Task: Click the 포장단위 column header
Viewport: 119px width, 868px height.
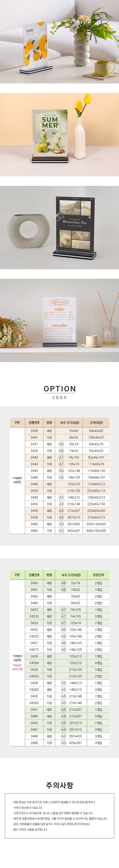Action: click(98, 575)
